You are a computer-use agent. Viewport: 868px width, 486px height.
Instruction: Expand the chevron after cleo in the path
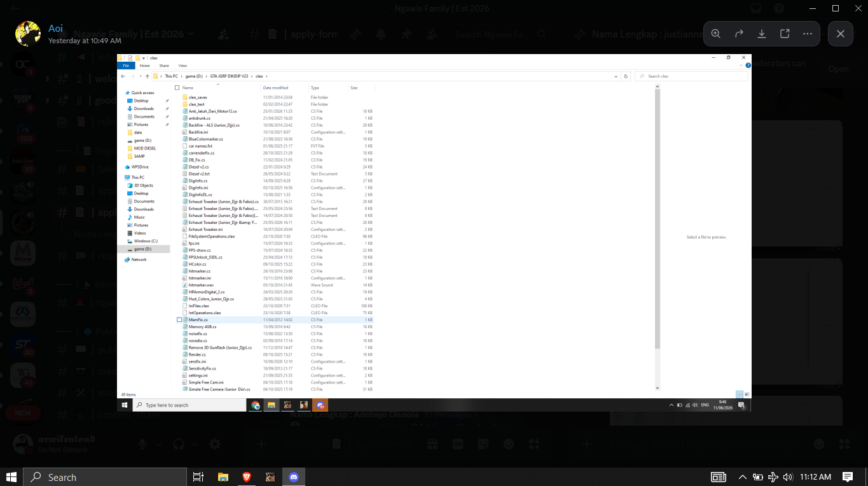pos(265,76)
